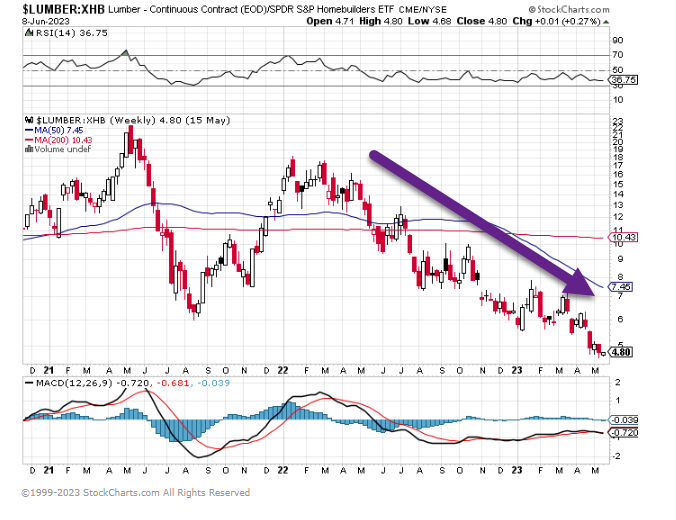The width and height of the screenshot is (676, 520).
Task: Click the date 8-Jun-2023
Action: (x=46, y=21)
